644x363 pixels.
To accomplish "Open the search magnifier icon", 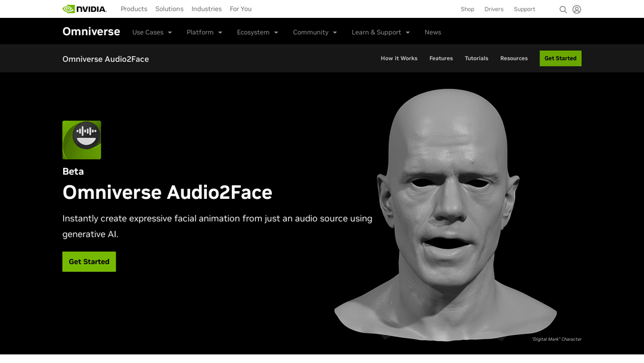I will click(x=563, y=10).
